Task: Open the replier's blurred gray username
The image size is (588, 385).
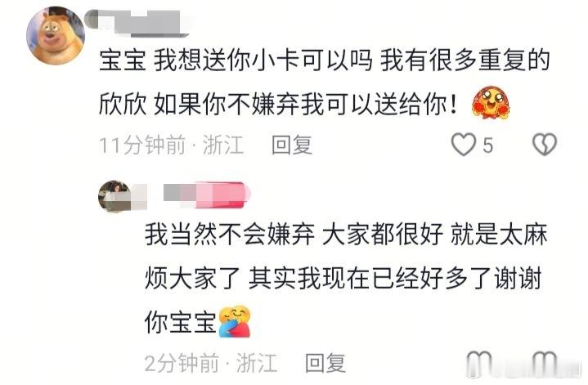Action: click(x=179, y=192)
